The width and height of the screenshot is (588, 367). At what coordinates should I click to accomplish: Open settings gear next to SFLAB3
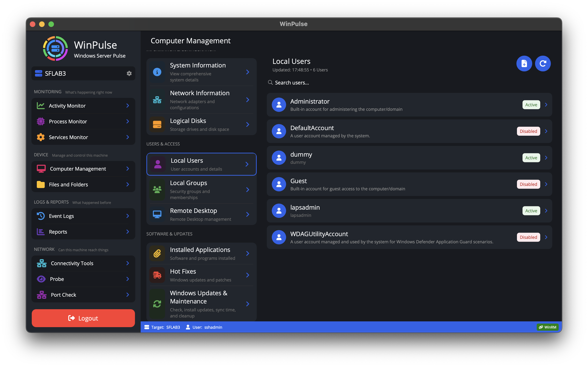129,73
